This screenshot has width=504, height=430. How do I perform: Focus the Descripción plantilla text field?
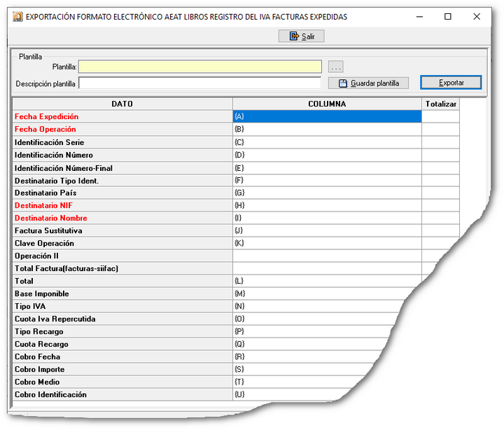200,83
